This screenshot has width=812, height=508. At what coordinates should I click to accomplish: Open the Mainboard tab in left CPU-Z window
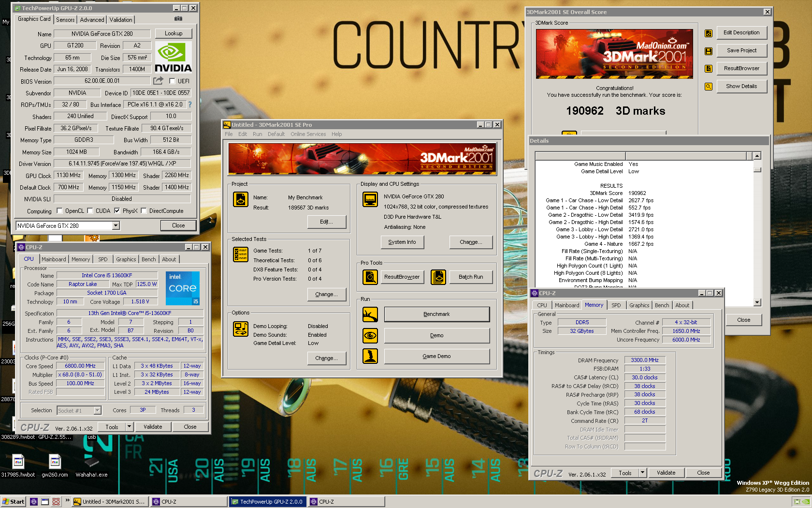(x=54, y=259)
